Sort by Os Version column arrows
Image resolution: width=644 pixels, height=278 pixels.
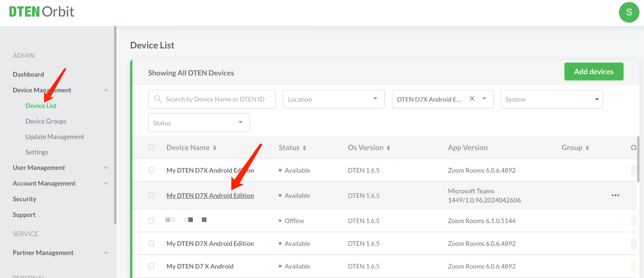[388, 148]
